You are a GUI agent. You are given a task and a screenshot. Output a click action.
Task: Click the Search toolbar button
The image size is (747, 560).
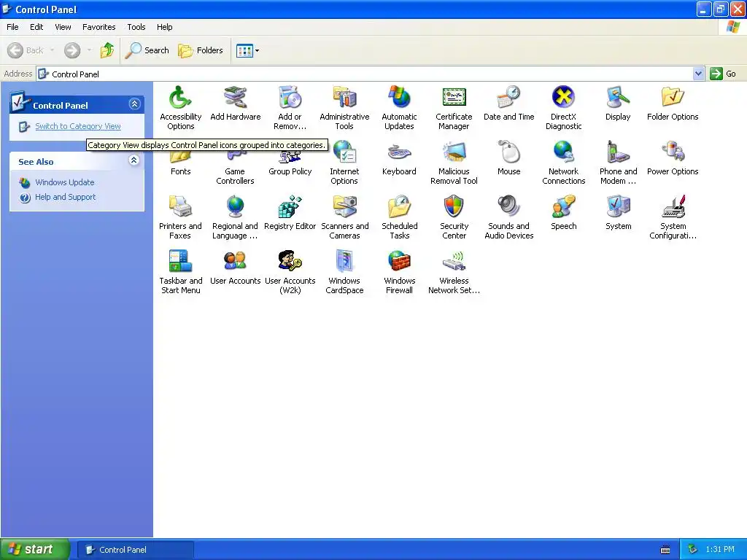point(147,50)
